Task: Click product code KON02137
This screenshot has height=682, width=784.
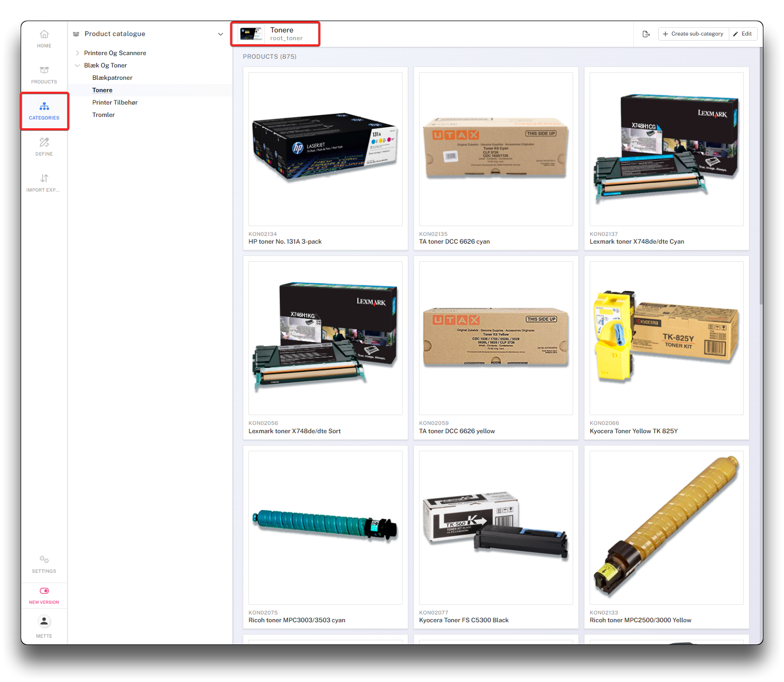Action: pyautogui.click(x=604, y=234)
